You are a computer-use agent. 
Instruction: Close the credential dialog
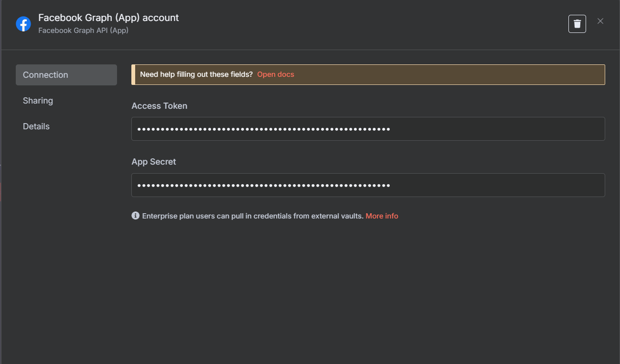tap(600, 21)
